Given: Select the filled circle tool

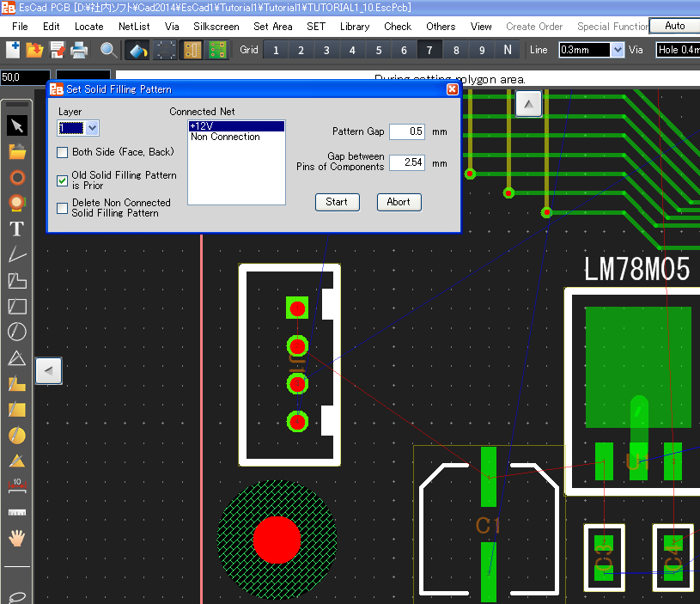Looking at the screenshot, I should point(17,436).
